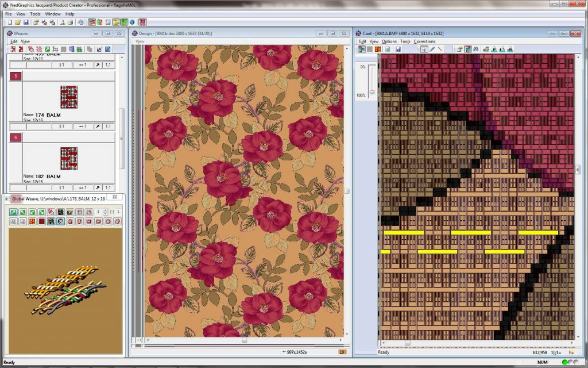
Task: Click the orange 19 color index in Design status
Action: (x=342, y=352)
